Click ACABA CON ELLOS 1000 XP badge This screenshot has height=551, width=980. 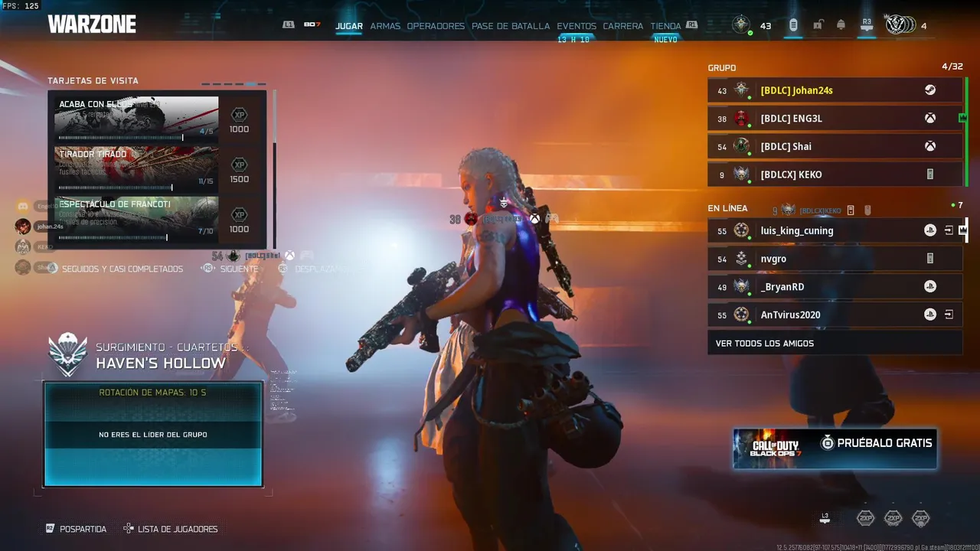coord(240,119)
